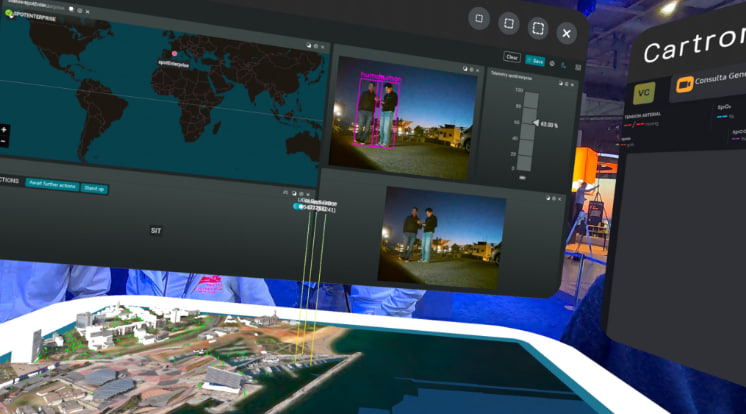746x414 pixels.
Task: Toggle the teal switch on the actions panel
Action: pos(298,207)
